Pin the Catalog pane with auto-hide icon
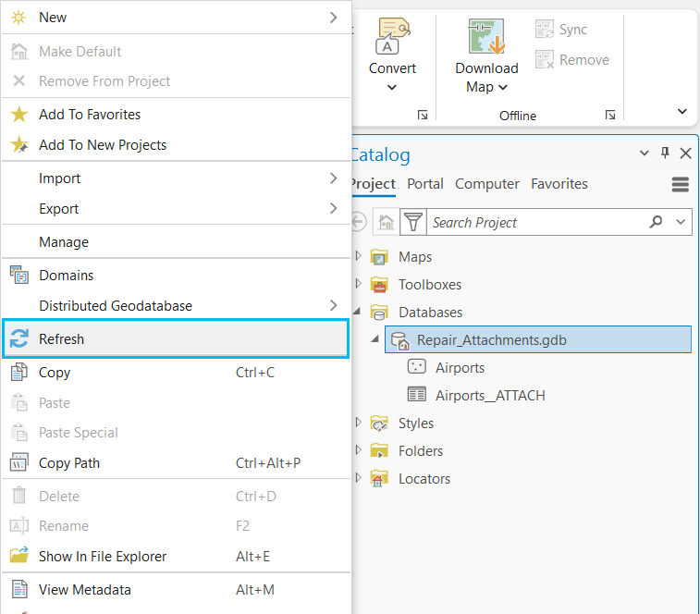 tap(665, 153)
